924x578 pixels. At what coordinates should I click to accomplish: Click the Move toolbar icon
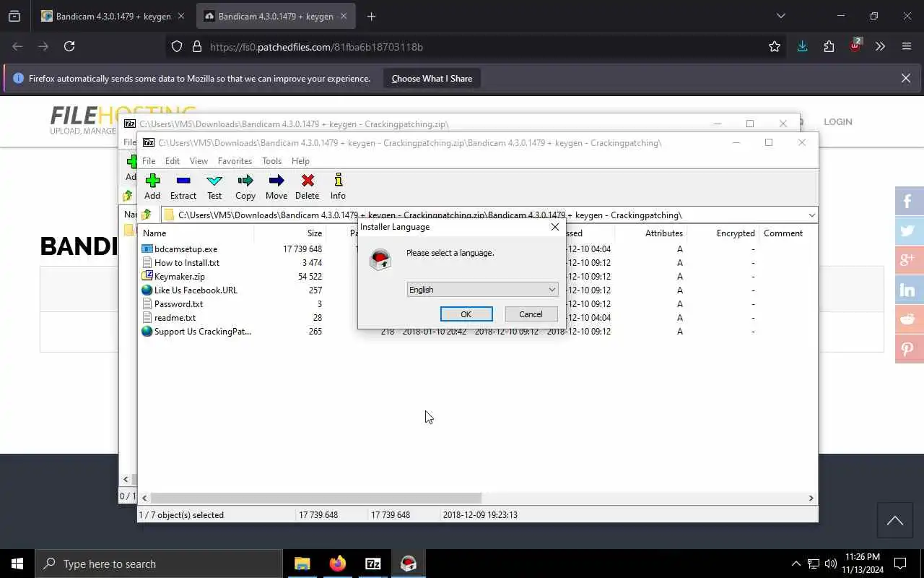click(x=276, y=181)
